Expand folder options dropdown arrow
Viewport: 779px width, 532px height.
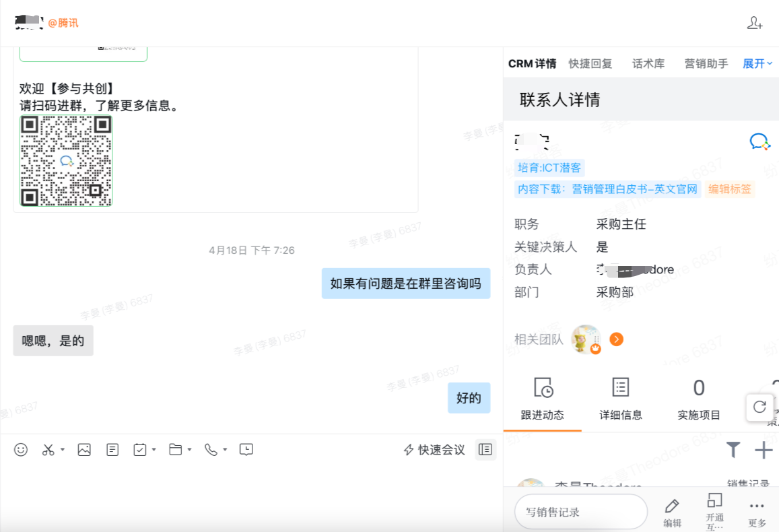click(x=189, y=450)
